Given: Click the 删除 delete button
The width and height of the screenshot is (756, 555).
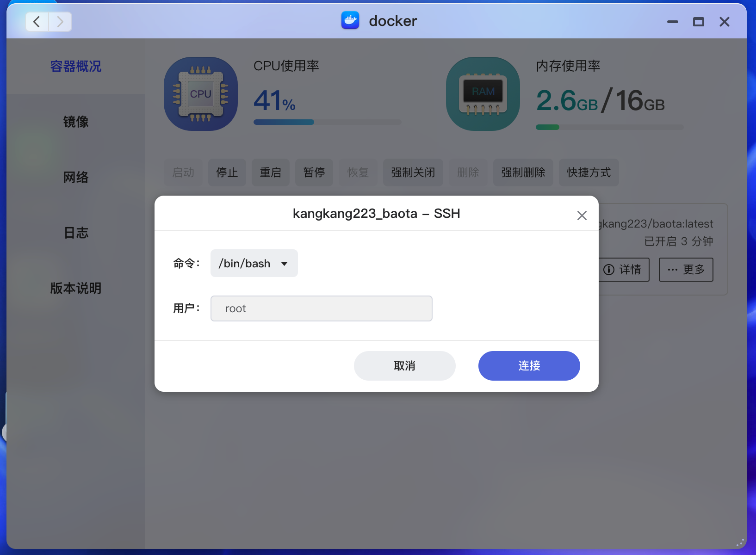Looking at the screenshot, I should [468, 173].
